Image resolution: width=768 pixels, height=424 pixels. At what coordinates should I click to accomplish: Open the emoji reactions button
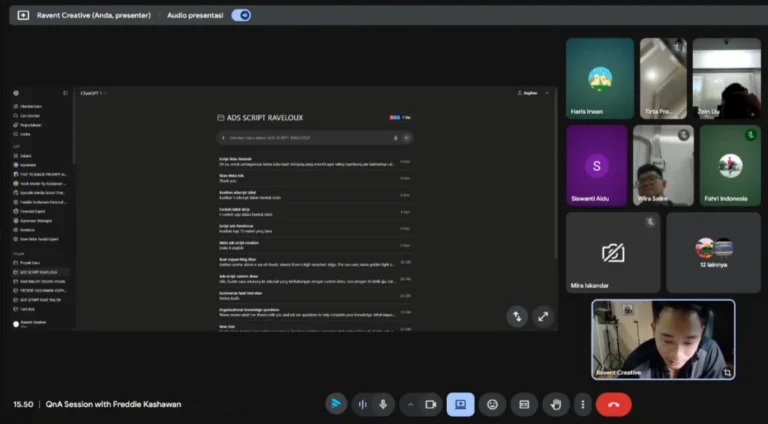coord(492,404)
